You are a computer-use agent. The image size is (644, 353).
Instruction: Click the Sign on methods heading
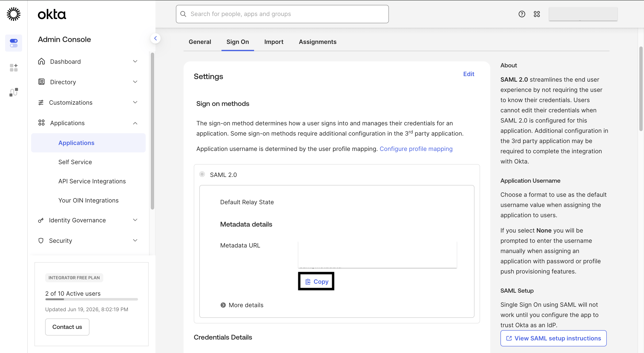coord(223,104)
